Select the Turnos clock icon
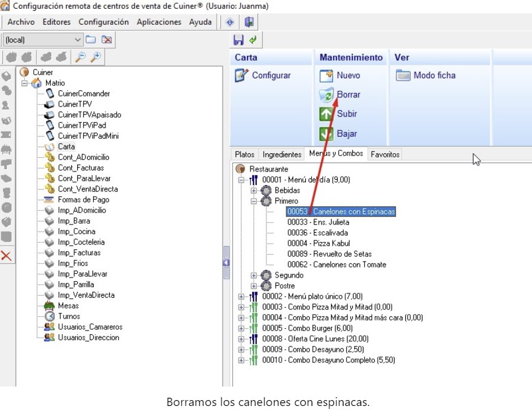532x416 pixels. (x=49, y=316)
